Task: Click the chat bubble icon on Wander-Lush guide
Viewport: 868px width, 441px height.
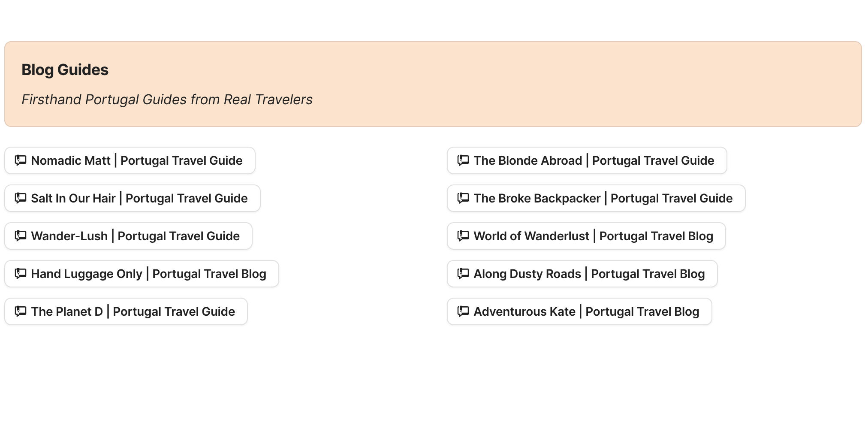Action: (21, 236)
